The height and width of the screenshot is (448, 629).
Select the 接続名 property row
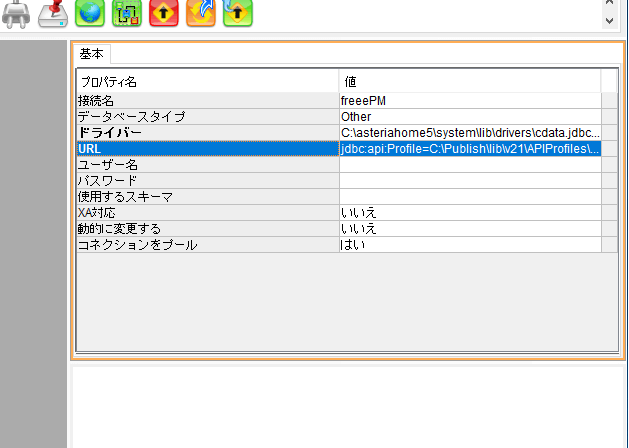tap(208, 101)
